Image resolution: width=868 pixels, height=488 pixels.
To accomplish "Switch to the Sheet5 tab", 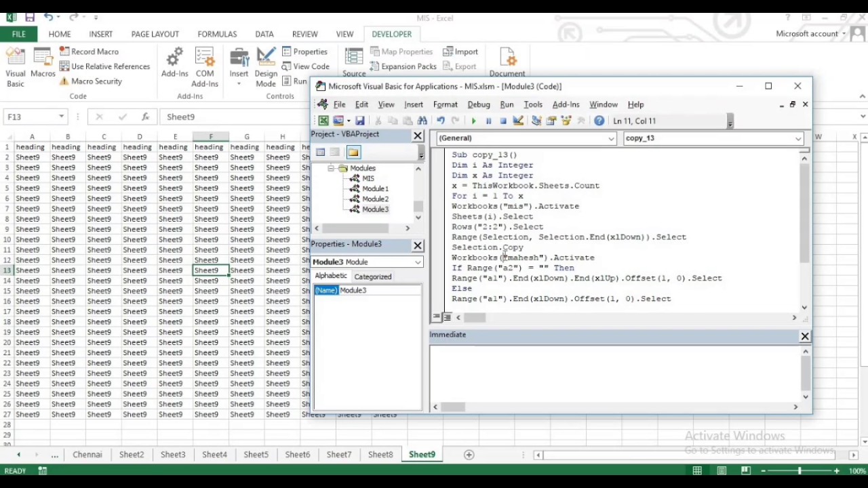I will pyautogui.click(x=256, y=455).
